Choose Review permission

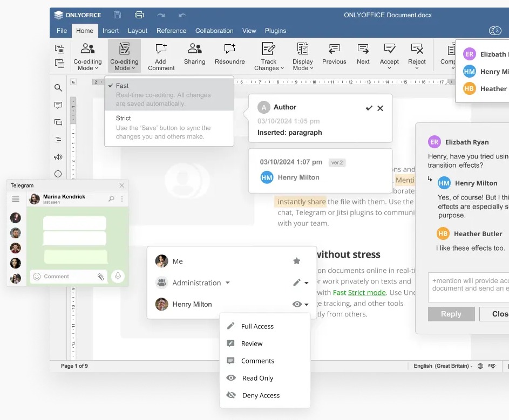click(265, 343)
